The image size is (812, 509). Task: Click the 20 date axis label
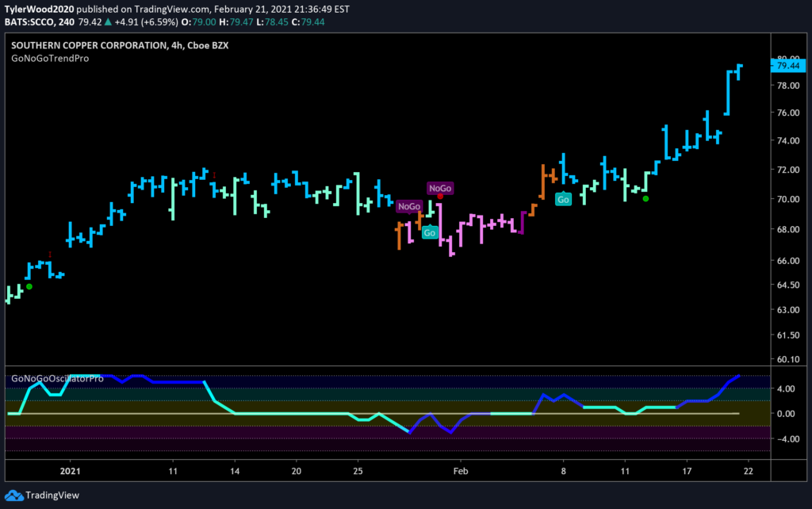click(x=297, y=471)
